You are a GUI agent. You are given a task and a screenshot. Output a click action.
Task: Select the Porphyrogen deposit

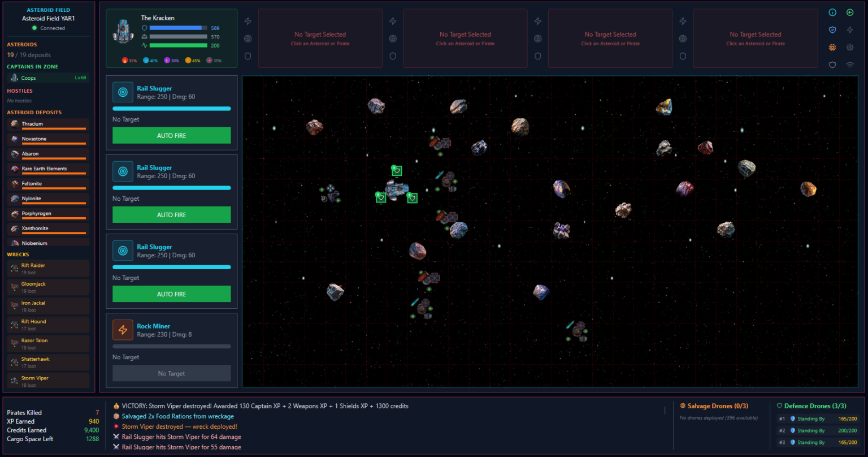48,214
